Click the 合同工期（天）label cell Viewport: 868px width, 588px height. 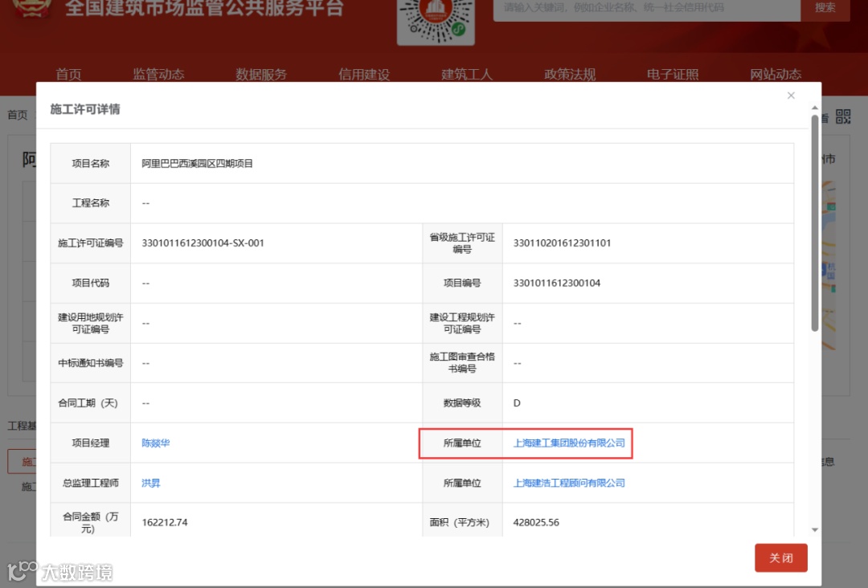91,402
